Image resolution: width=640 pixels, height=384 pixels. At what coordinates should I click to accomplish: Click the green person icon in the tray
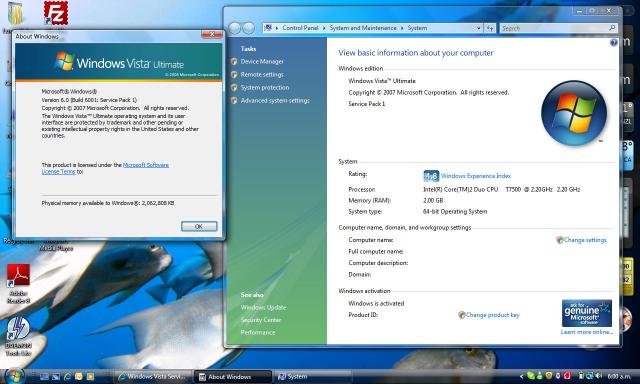pyautogui.click(x=540, y=376)
